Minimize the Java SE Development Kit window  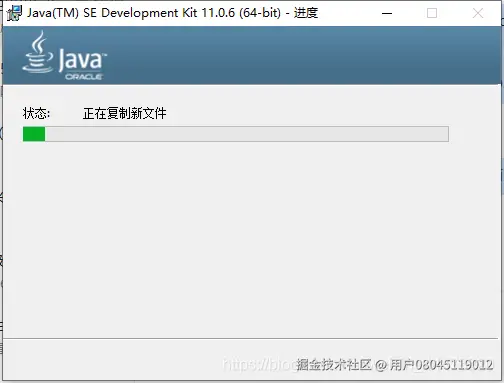pyautogui.click(x=387, y=13)
